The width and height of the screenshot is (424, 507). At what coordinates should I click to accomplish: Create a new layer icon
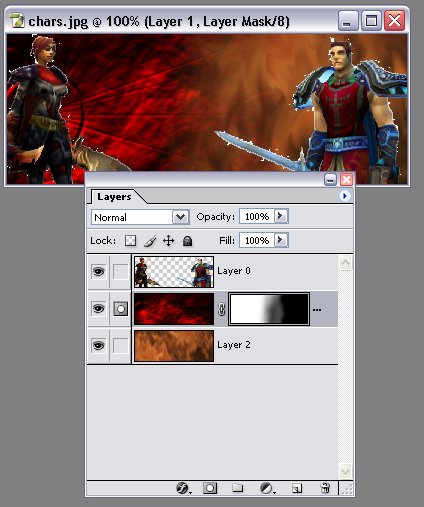(297, 488)
